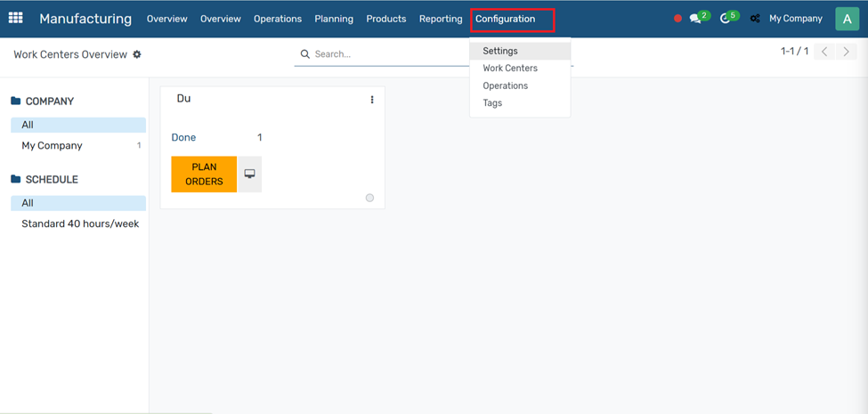
Task: Select All under COMPANY filter
Action: tap(78, 126)
